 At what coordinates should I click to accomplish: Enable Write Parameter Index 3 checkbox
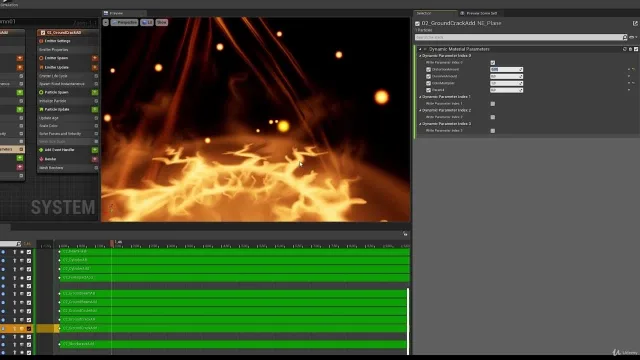493,131
